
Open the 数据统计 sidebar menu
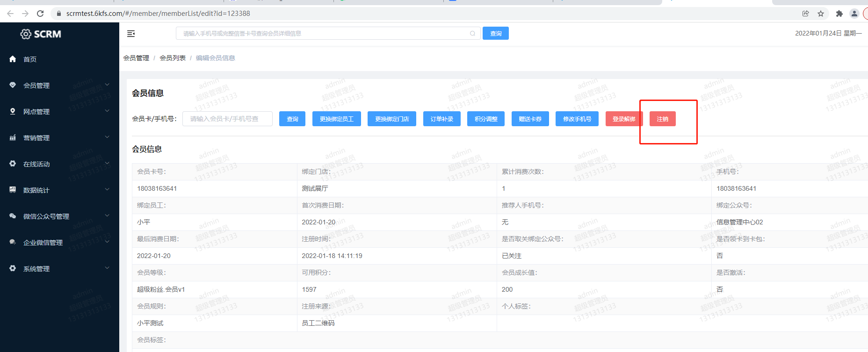coord(59,190)
